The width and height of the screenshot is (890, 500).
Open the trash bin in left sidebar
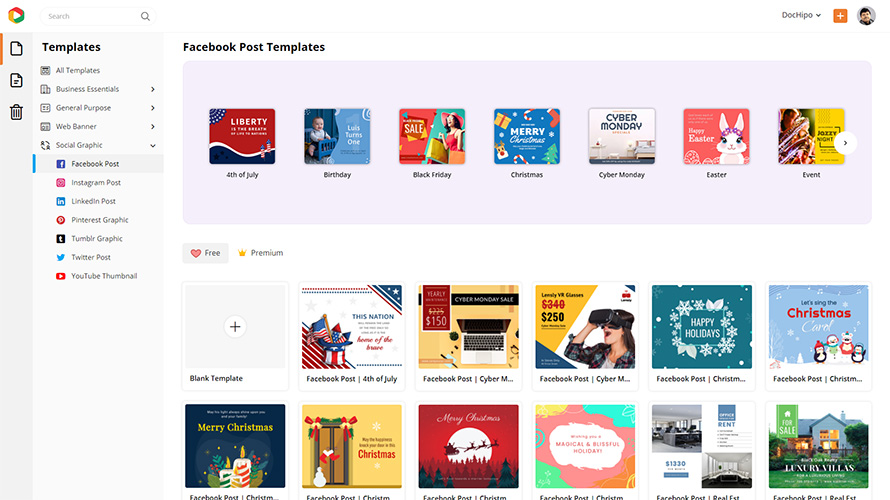pos(16,112)
